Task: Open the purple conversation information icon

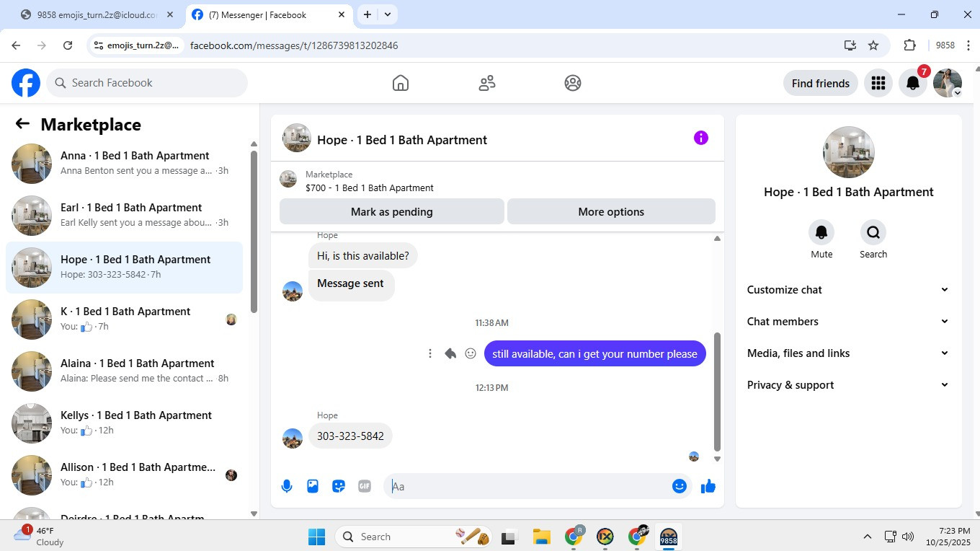Action: point(701,138)
